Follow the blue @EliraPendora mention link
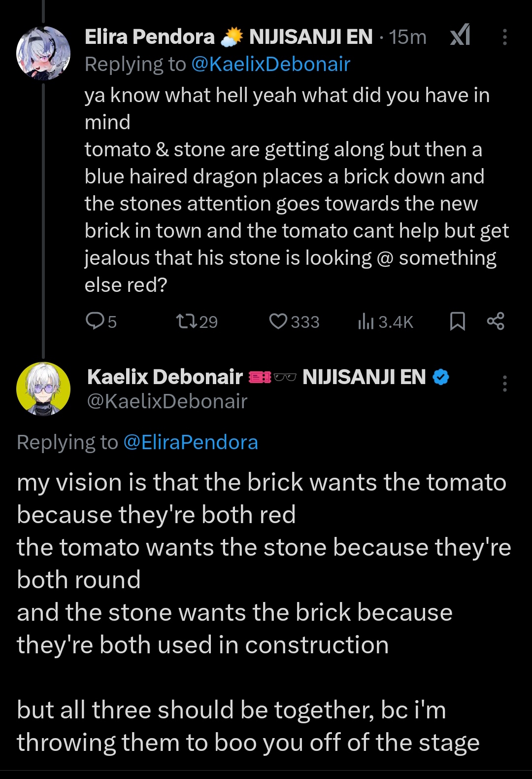Viewport: 532px width, 779px height. click(191, 442)
